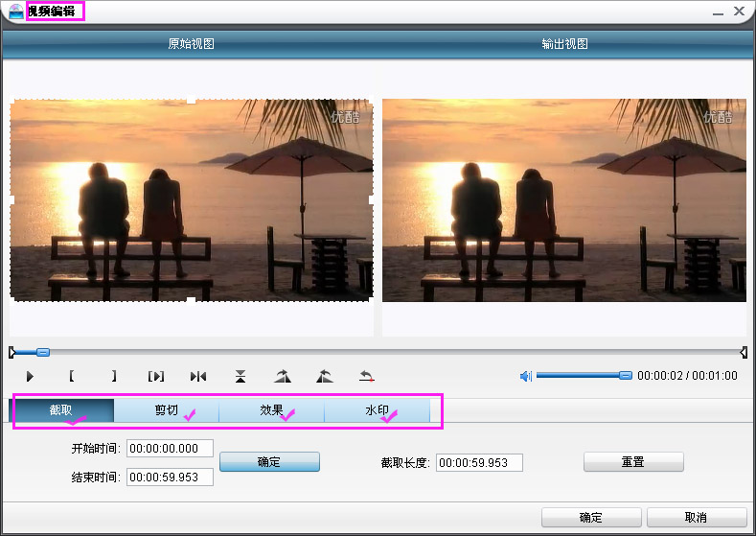Minimize the 视频编辑 window

coord(718,12)
